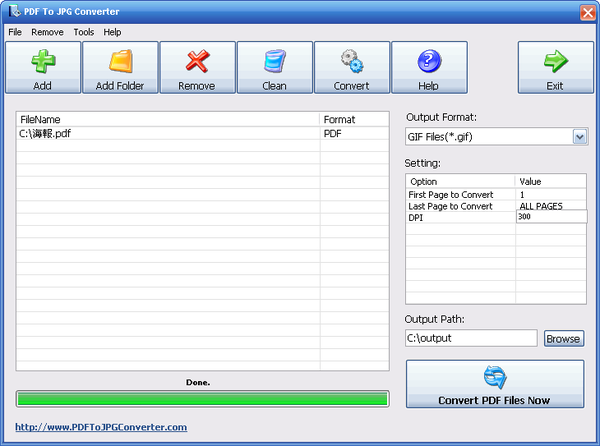Open the Remove menu

coord(47,32)
